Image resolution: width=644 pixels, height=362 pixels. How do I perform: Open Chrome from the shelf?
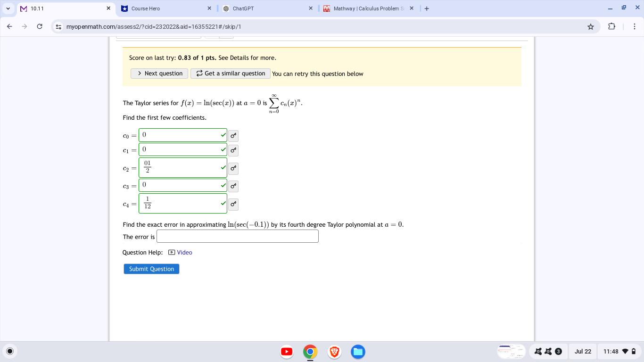tap(310, 351)
